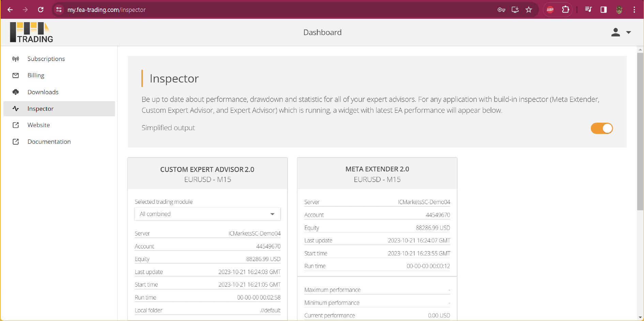Select last update 2023-10-21 16:24:03 GMT
The height and width of the screenshot is (321, 644).
click(249, 272)
